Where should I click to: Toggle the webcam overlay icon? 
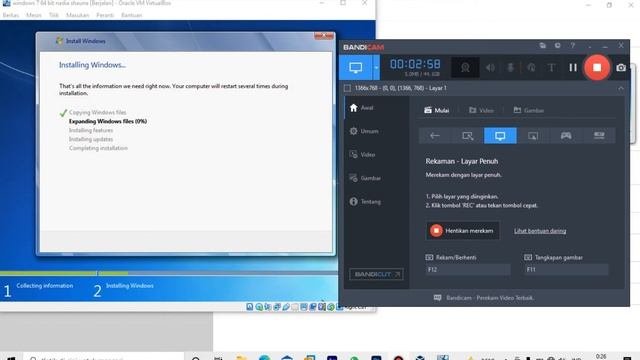(465, 68)
